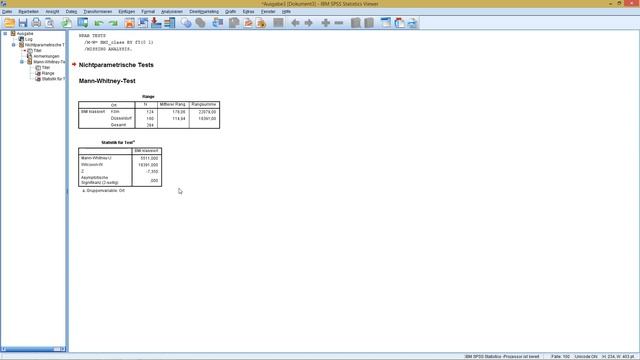Click the Export output icon
Viewport: 640px width, 360px height.
[67, 23]
